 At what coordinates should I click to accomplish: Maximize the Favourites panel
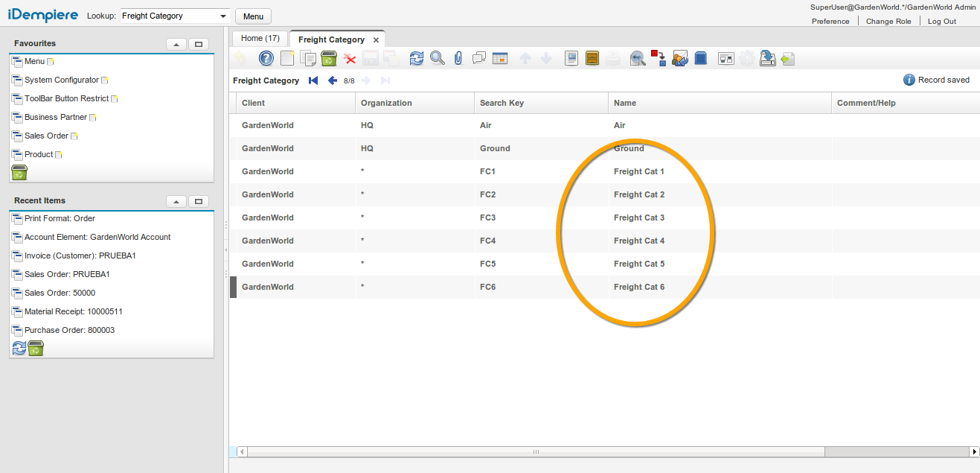pyautogui.click(x=198, y=44)
